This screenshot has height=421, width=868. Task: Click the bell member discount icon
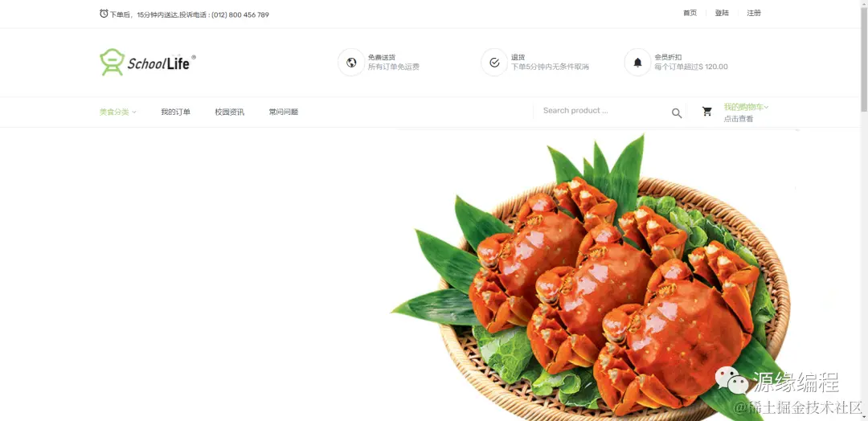click(x=637, y=63)
